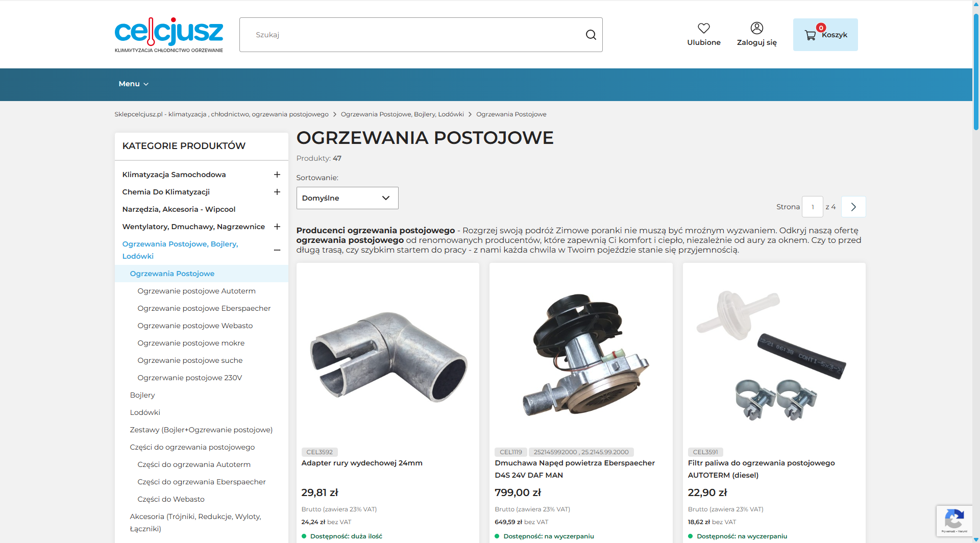Click the search magnifier icon

pos(591,34)
